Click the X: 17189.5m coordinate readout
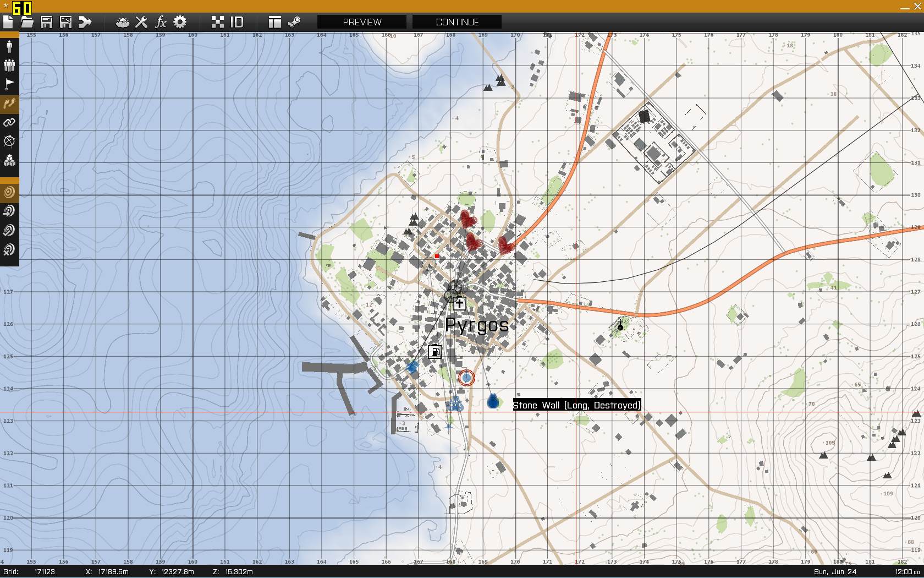This screenshot has height=578, width=924. tap(107, 571)
